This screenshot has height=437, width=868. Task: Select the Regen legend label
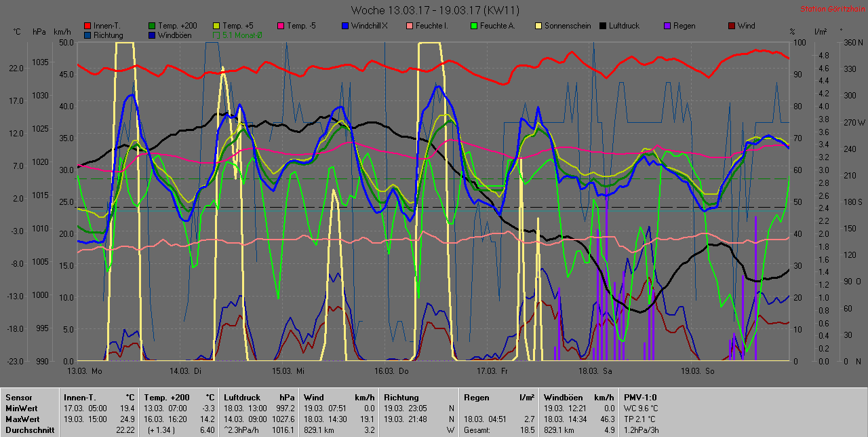click(x=684, y=26)
